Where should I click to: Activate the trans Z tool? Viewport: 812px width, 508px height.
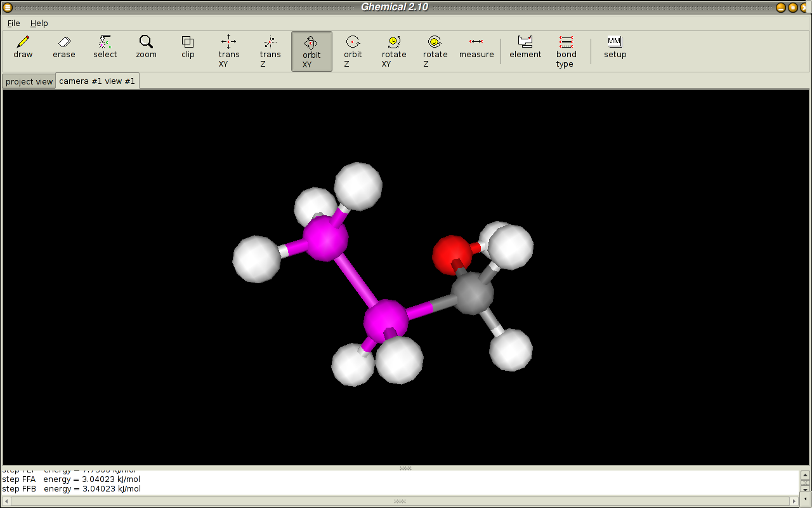[x=270, y=51]
